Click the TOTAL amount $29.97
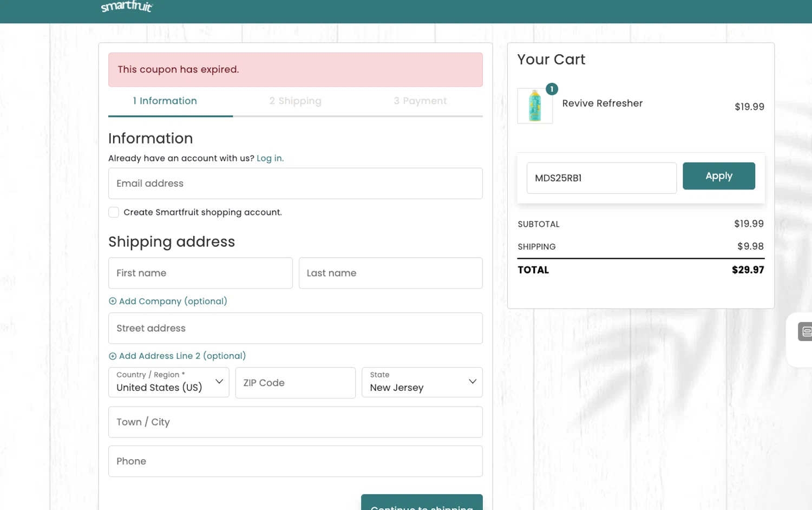Screen dimensions: 812x510 748,270
